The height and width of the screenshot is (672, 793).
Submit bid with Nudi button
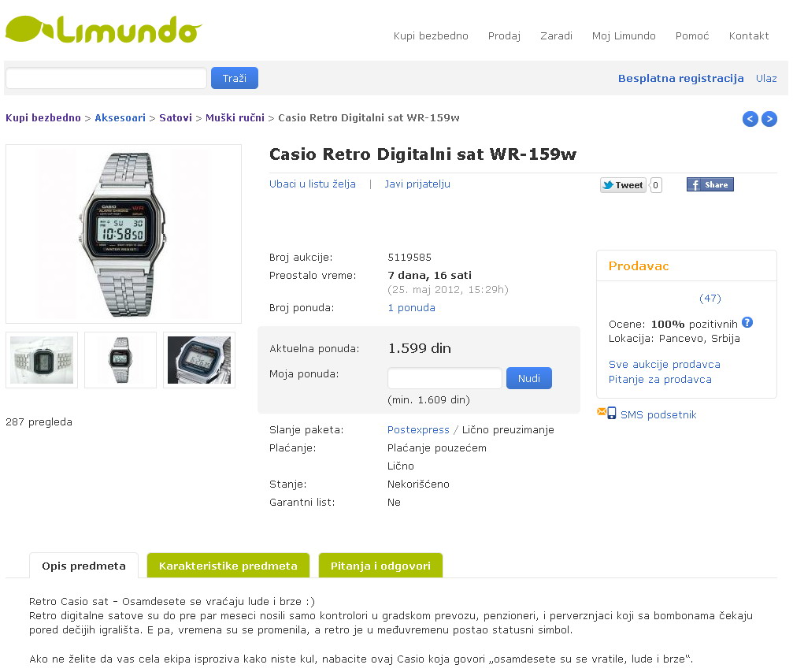529,378
